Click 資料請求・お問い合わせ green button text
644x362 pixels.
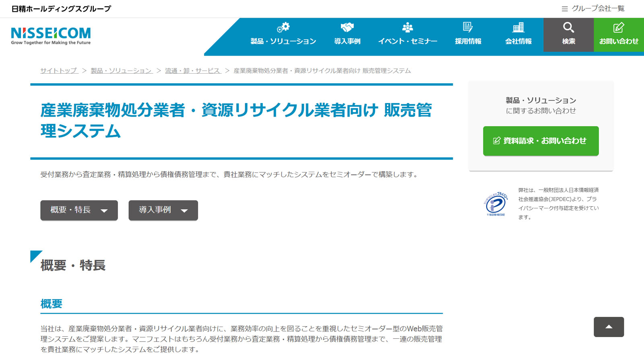[545, 141]
